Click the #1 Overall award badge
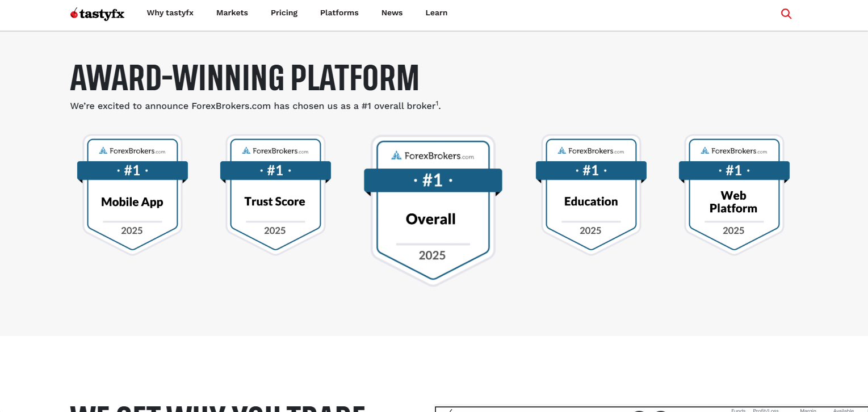868x412 pixels. 433,210
